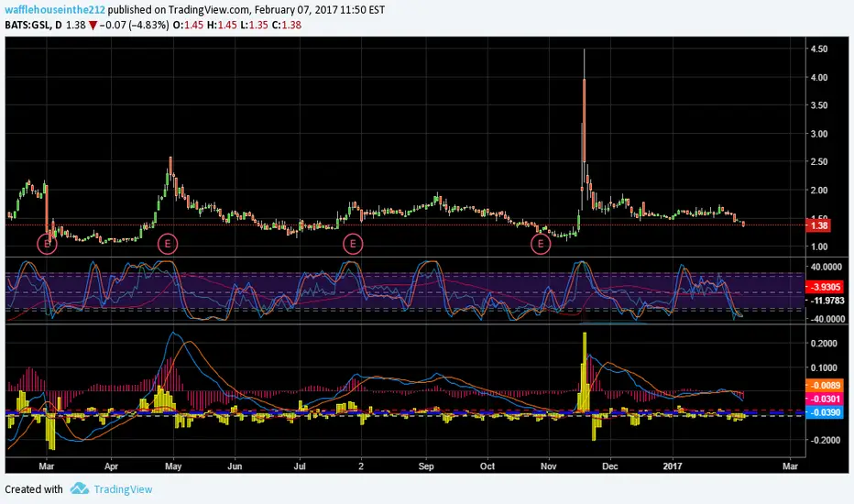The height and width of the screenshot is (504, 854).
Task: Click the Nov label on time axis
Action: (x=549, y=466)
